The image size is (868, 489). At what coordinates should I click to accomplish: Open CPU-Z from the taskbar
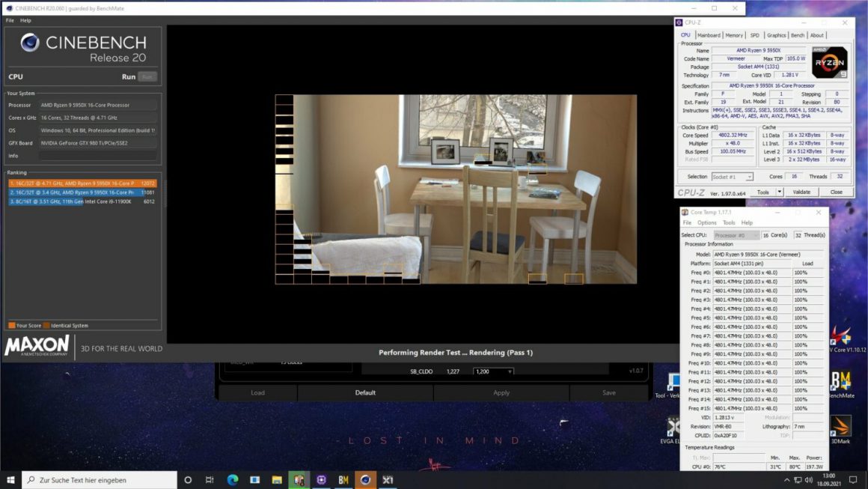(320, 479)
